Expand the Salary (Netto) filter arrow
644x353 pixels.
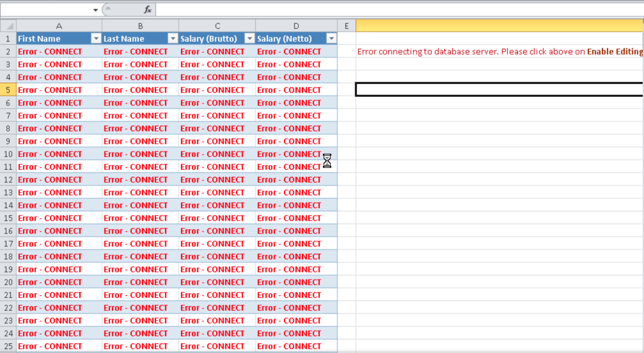point(331,39)
